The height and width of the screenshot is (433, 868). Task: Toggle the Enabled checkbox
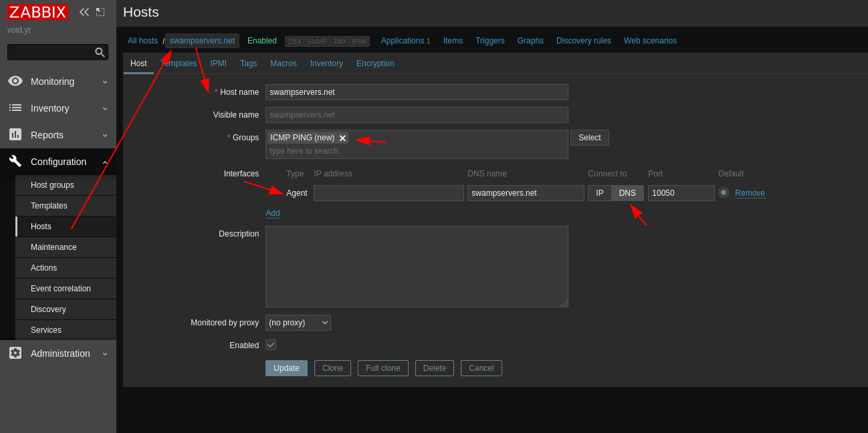pos(271,345)
